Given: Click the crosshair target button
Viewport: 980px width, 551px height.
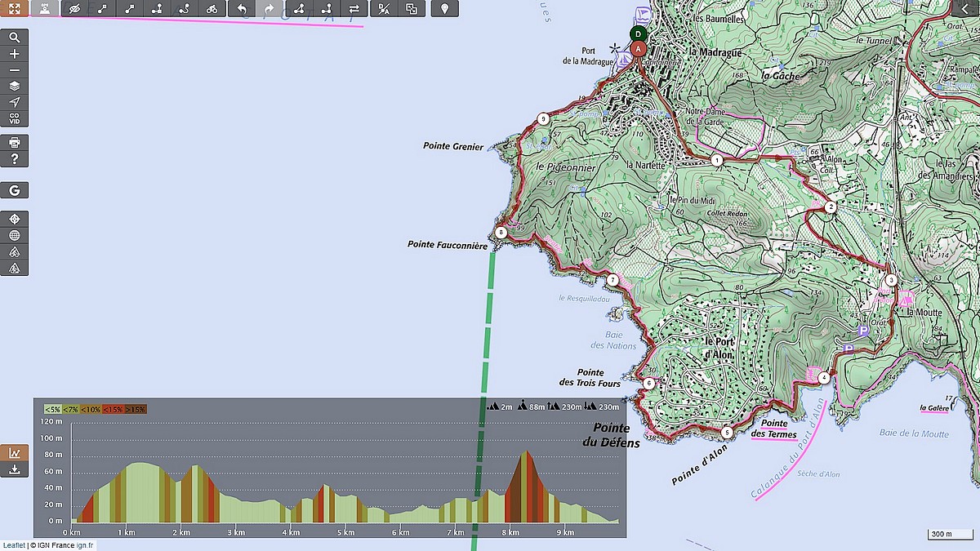Looking at the screenshot, I should pyautogui.click(x=15, y=219).
